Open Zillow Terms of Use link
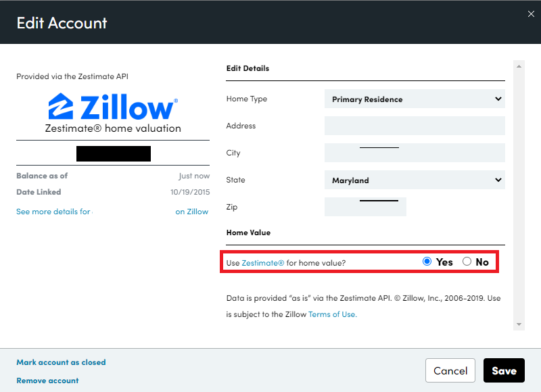Image resolution: width=541 pixels, height=392 pixels. coord(332,314)
